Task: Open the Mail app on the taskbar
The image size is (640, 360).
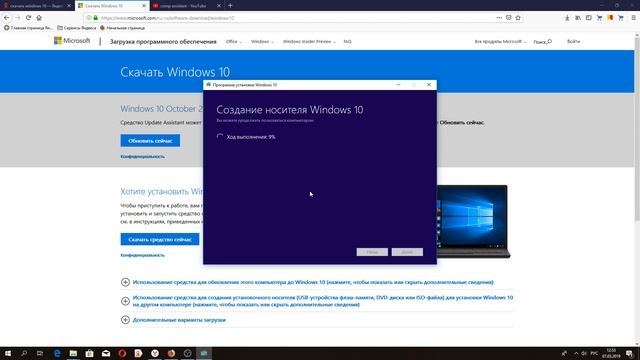Action: pos(106,353)
